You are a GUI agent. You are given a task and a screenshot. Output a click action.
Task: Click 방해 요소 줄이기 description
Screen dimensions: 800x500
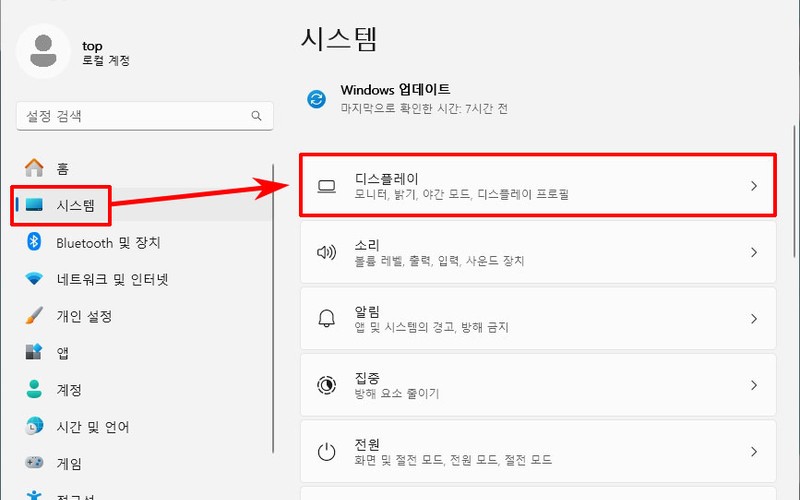[x=397, y=393]
